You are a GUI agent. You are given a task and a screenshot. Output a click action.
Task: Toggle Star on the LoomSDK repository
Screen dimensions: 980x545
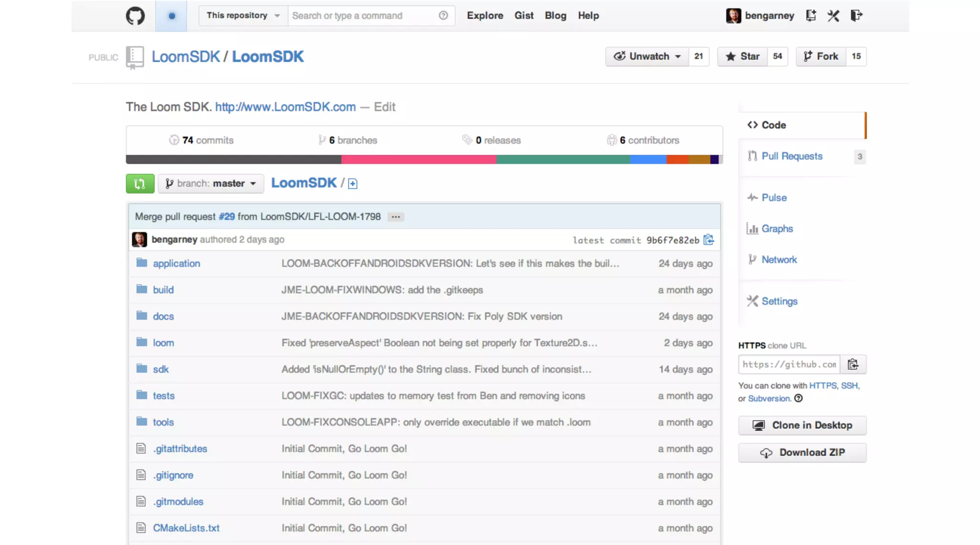pos(742,56)
